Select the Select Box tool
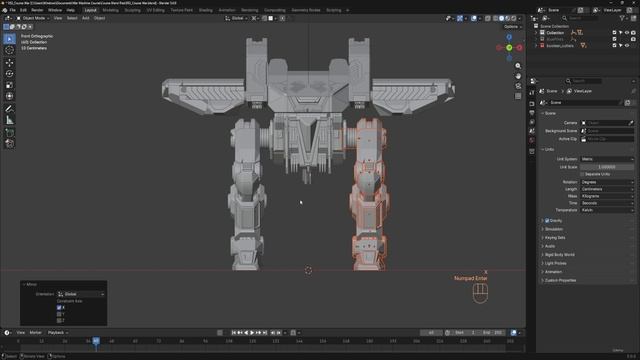Image resolution: width=640 pixels, height=360 pixels. 9,39
